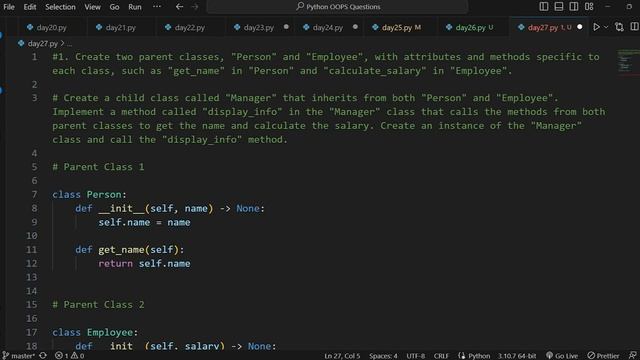Click line number 7
The width and height of the screenshot is (640, 360).
coord(34,194)
